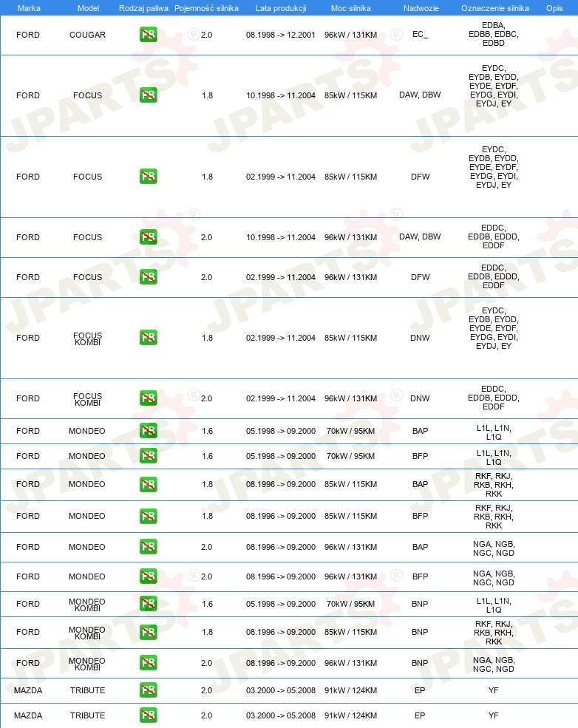Select DNW body code in Focus Kombi 2.0 row
The image size is (578, 728).
(420, 398)
